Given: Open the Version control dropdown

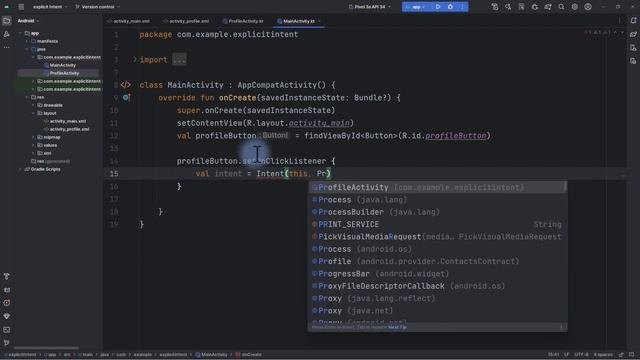Looking at the screenshot, I should [x=98, y=7].
